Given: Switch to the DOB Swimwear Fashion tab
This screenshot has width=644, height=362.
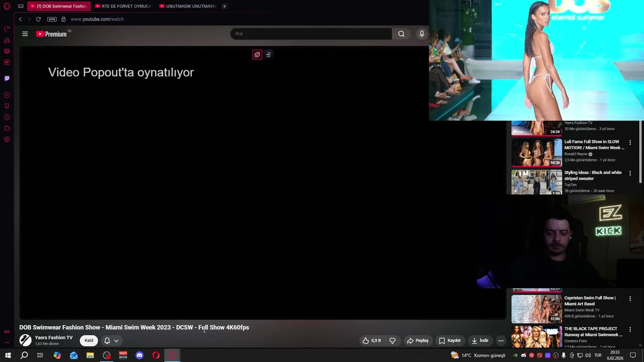Looking at the screenshot, I should pyautogui.click(x=58, y=6).
